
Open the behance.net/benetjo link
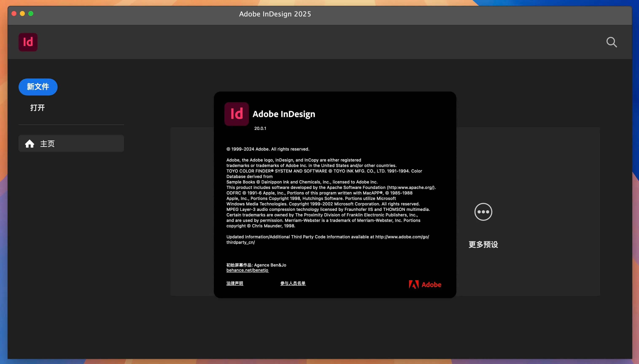click(x=247, y=270)
